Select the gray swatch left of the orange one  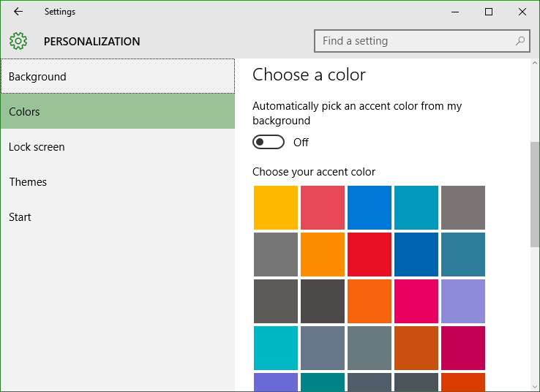(276, 255)
